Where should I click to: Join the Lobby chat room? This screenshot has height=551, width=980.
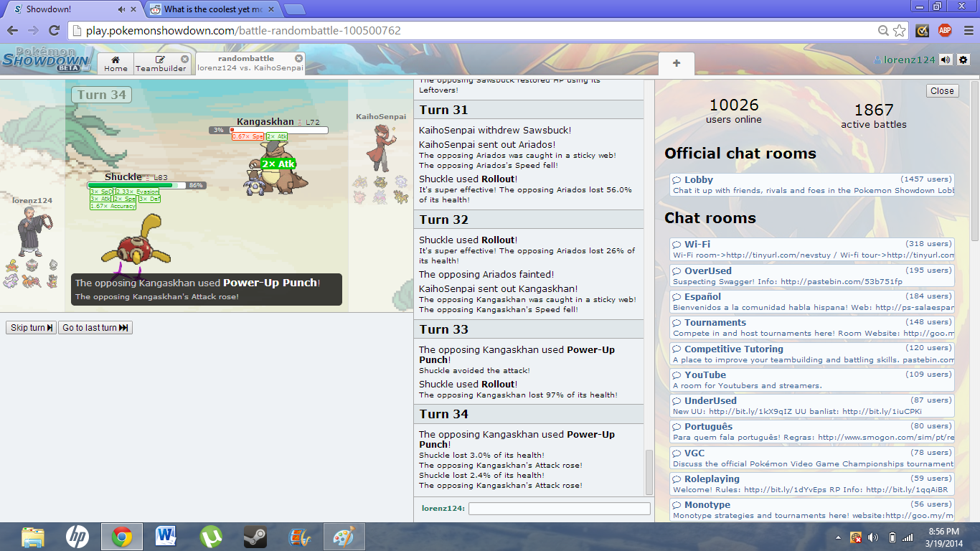[812, 185]
